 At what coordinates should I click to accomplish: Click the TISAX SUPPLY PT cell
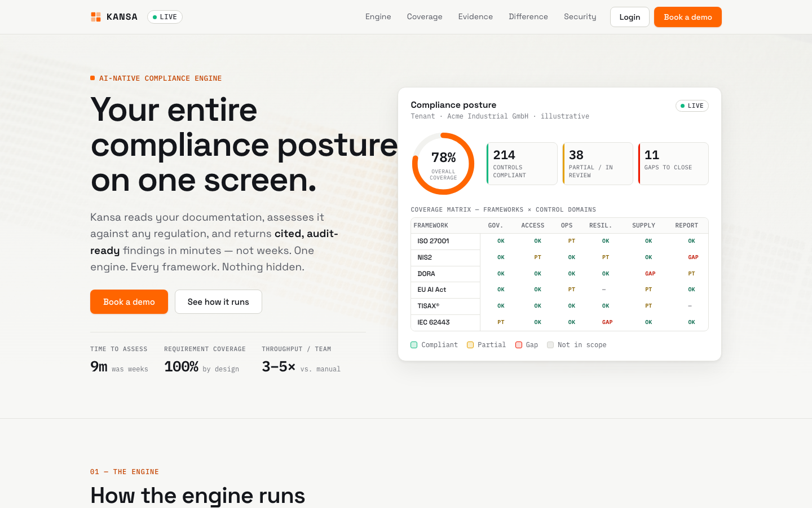coord(648,306)
